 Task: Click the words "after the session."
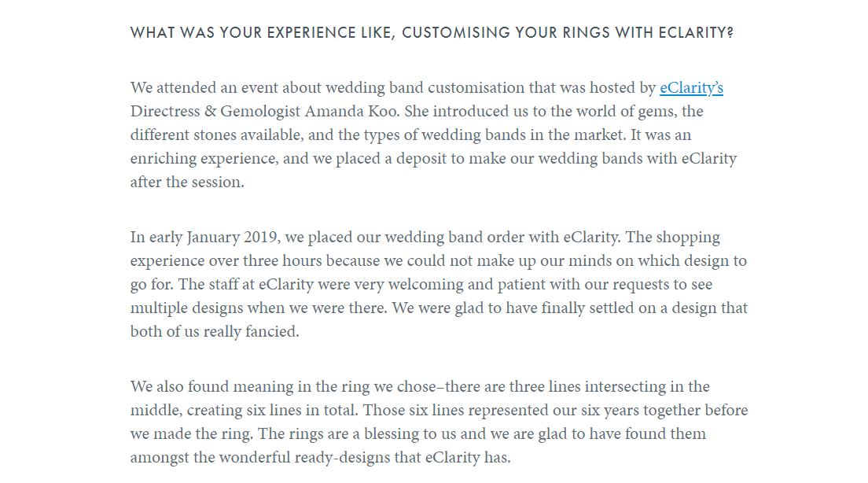pos(187,183)
